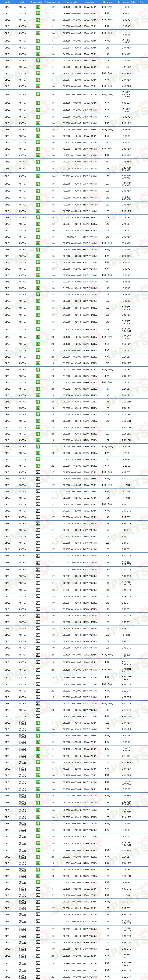148x980 pixels.
Task: Select the 08.2001 -> 05.2005 production date cell
Action: (x=72, y=357)
